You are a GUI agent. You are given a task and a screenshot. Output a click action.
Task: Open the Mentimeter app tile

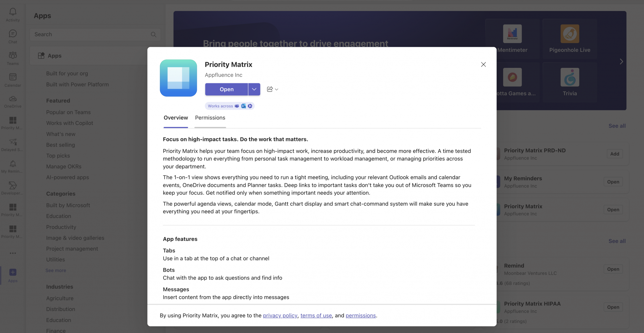(513, 38)
